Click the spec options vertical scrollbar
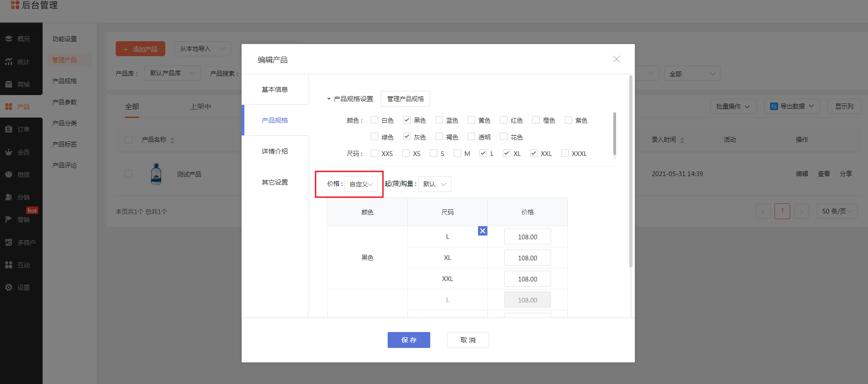Viewport: 868px width, 384px height. coord(615,133)
